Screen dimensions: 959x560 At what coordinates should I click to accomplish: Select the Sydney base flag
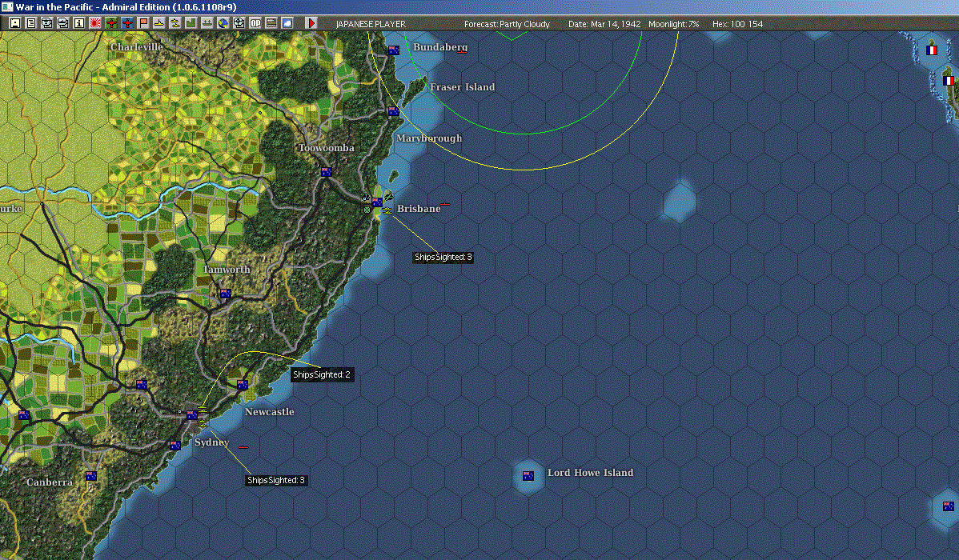click(192, 415)
